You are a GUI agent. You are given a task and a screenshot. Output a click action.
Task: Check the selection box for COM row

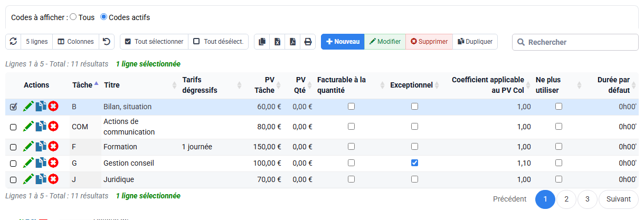click(13, 127)
